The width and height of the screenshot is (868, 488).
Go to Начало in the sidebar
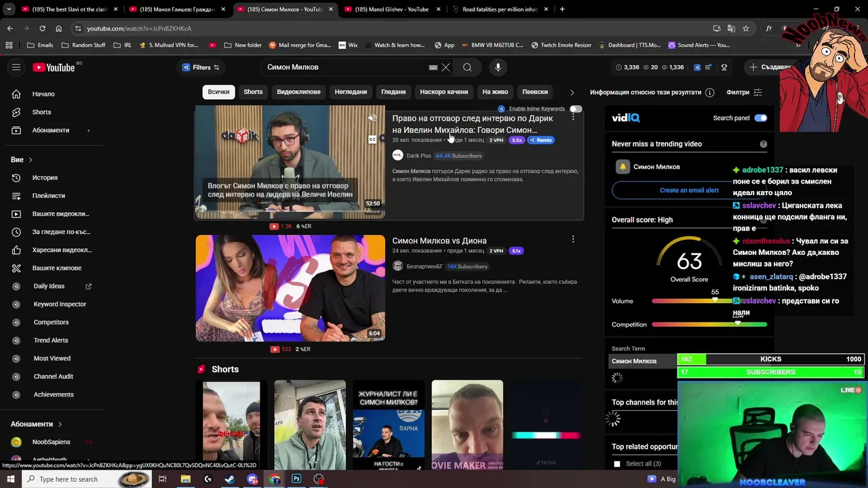pos(43,94)
